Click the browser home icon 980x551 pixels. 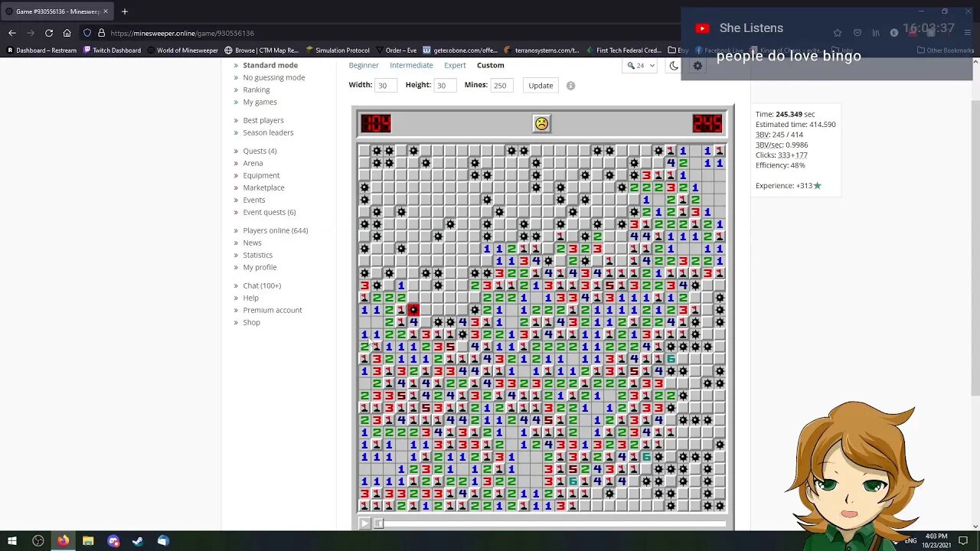67,33
